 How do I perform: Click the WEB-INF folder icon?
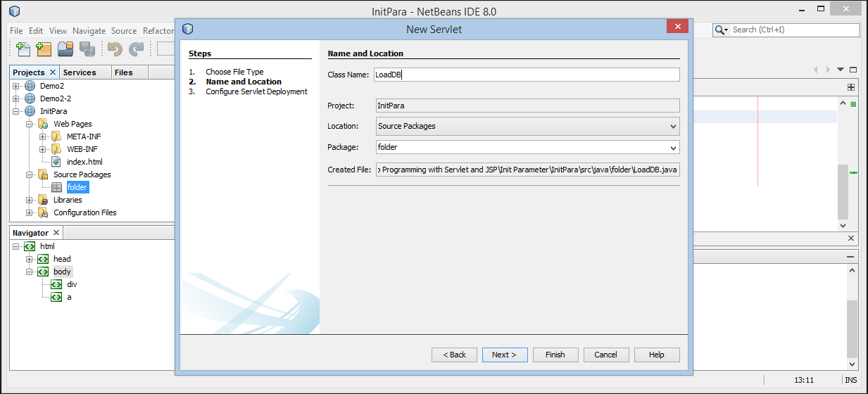[56, 149]
